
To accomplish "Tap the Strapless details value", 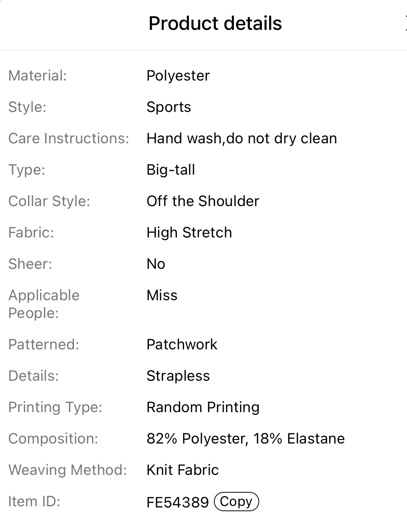I will tap(178, 376).
